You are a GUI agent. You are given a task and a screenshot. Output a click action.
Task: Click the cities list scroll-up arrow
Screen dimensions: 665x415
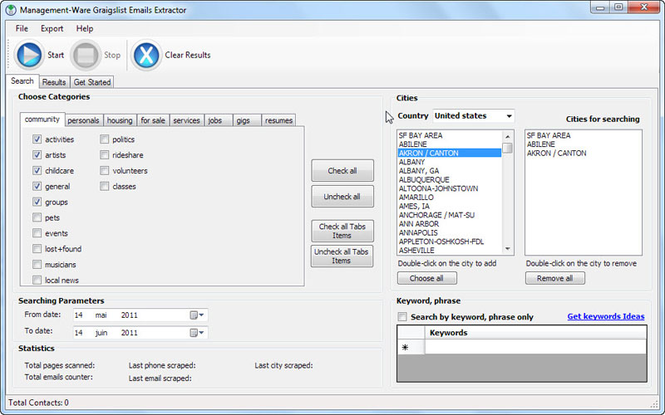[x=507, y=136]
